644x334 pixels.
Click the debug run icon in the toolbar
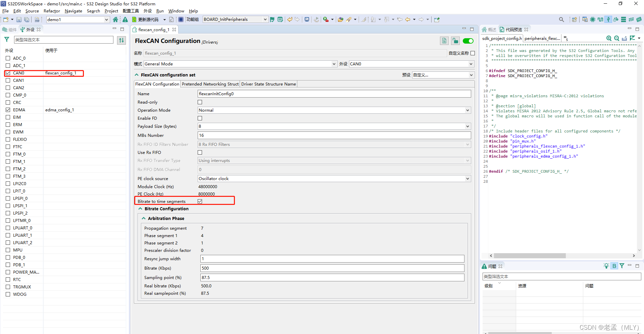point(326,19)
